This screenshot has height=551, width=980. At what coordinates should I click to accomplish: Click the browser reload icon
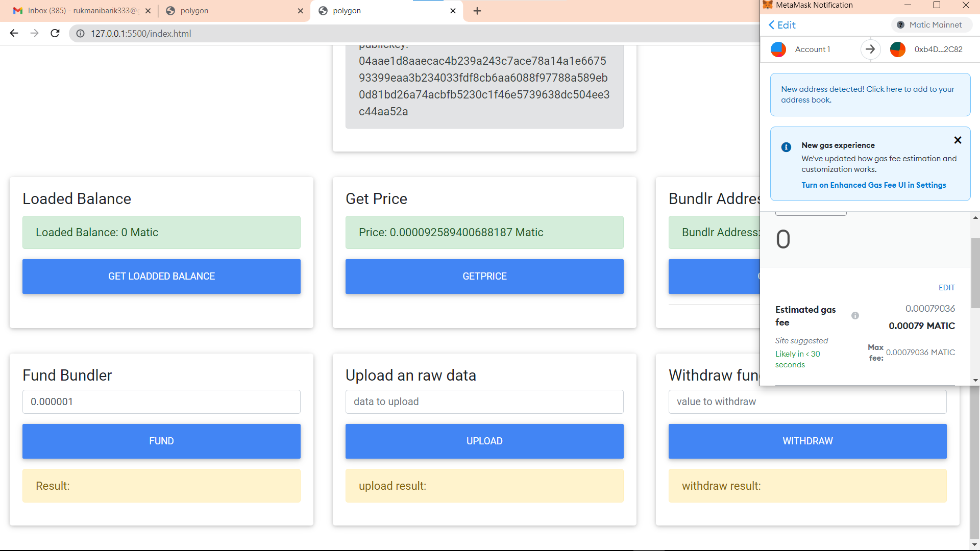pos(55,33)
